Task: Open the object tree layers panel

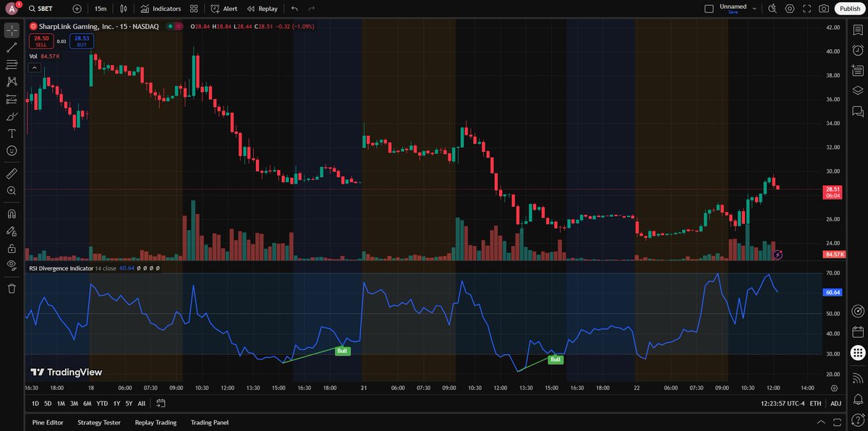Action: (x=858, y=90)
